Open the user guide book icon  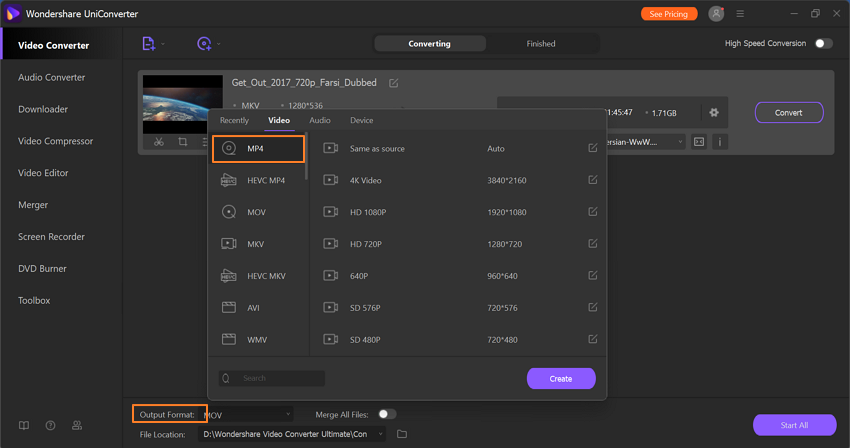click(x=24, y=425)
